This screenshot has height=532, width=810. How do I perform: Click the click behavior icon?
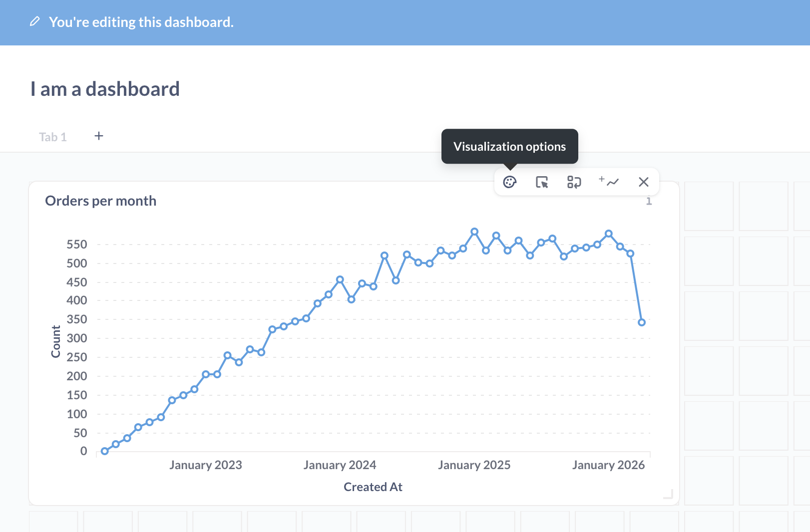pos(542,182)
